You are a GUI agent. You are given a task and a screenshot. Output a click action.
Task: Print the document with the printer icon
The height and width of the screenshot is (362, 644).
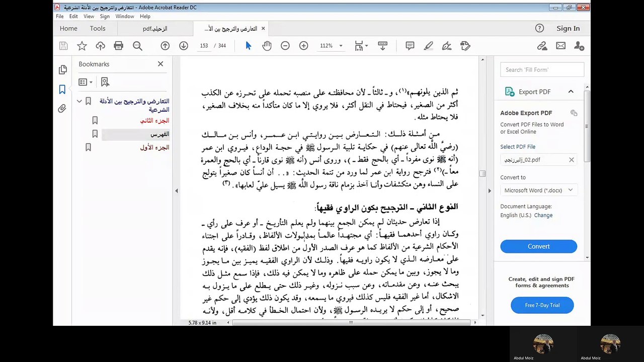tap(119, 46)
